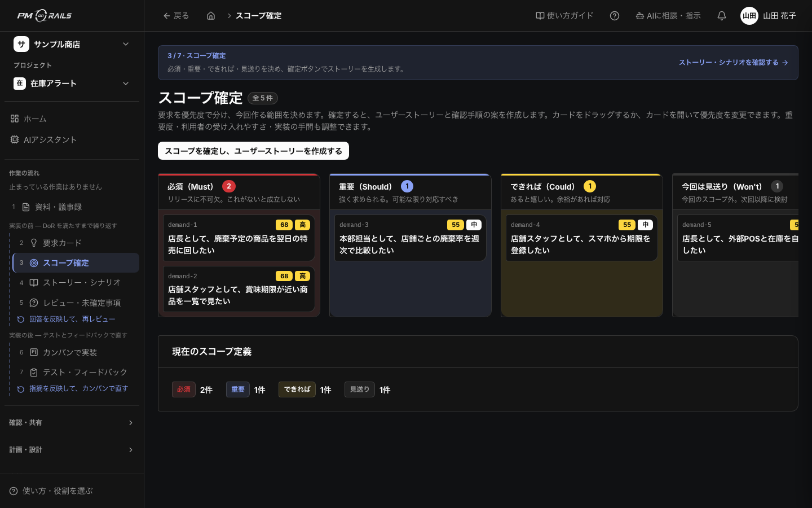Open the demand-3 card

click(410, 238)
